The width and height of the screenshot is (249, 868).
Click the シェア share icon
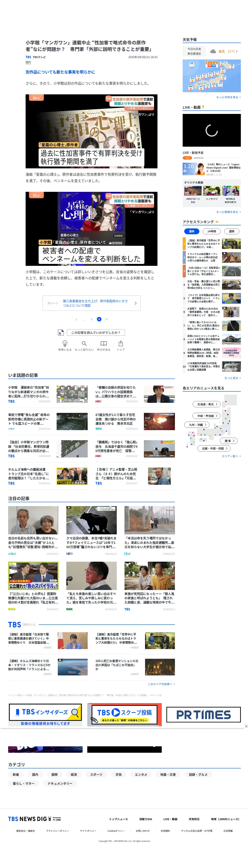[x=121, y=343]
